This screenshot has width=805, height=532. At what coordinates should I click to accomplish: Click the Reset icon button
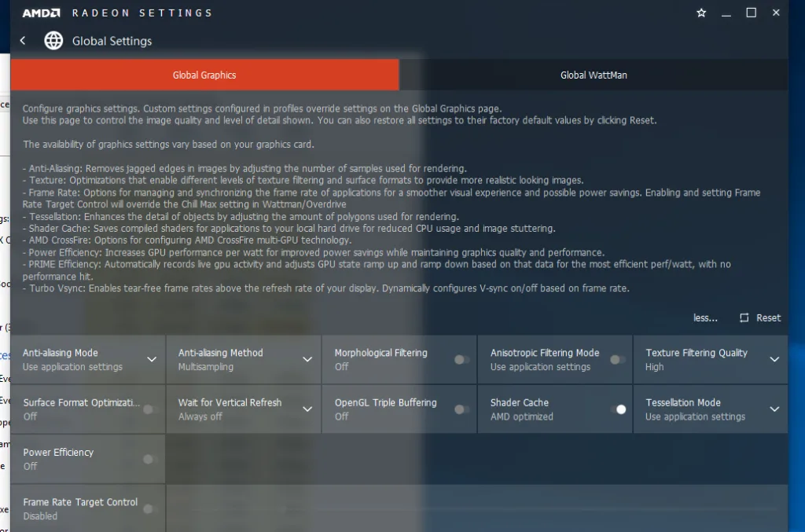tap(744, 318)
